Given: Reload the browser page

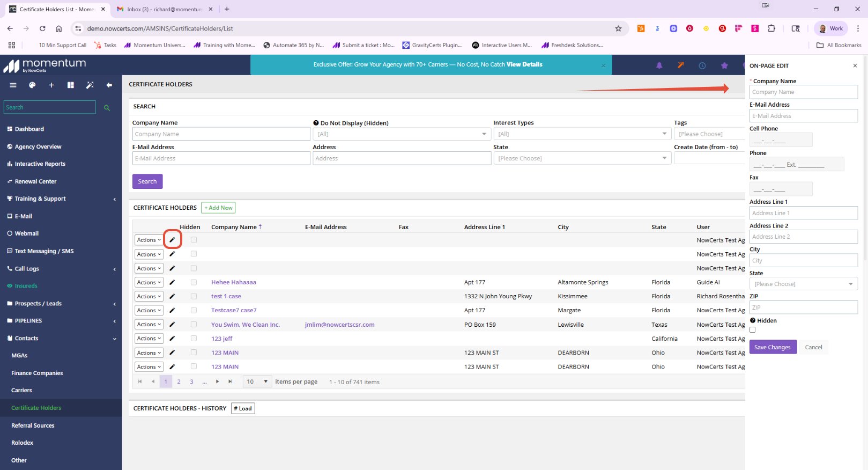Looking at the screenshot, I should click(42, 28).
